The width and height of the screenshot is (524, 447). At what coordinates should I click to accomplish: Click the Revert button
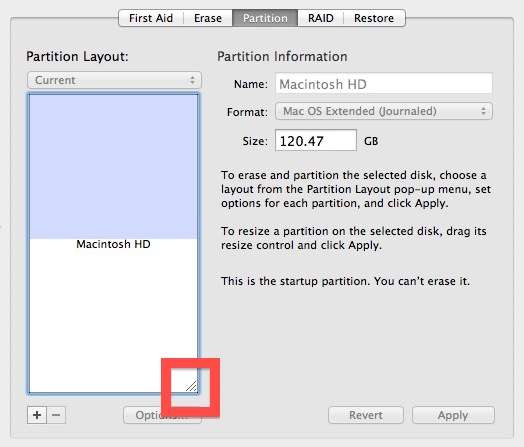point(366,415)
